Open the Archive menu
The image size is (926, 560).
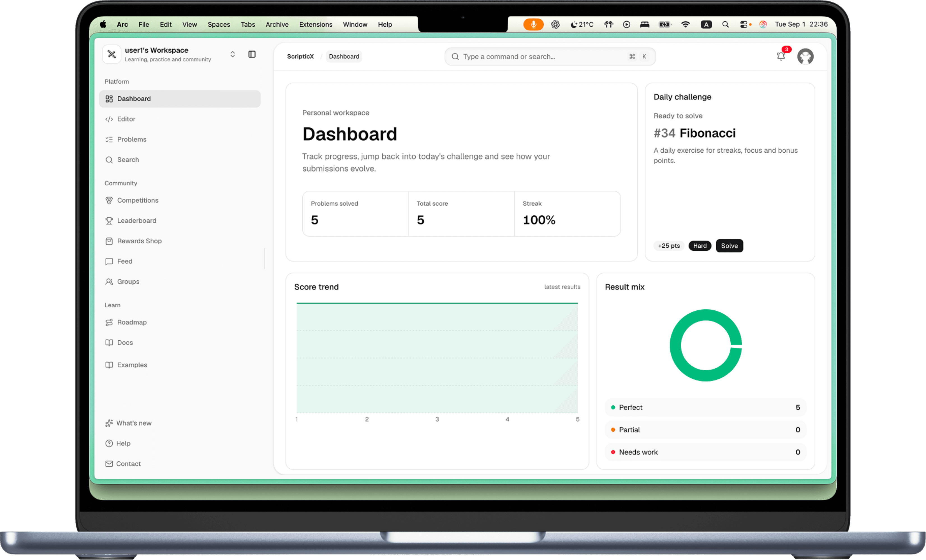(277, 24)
